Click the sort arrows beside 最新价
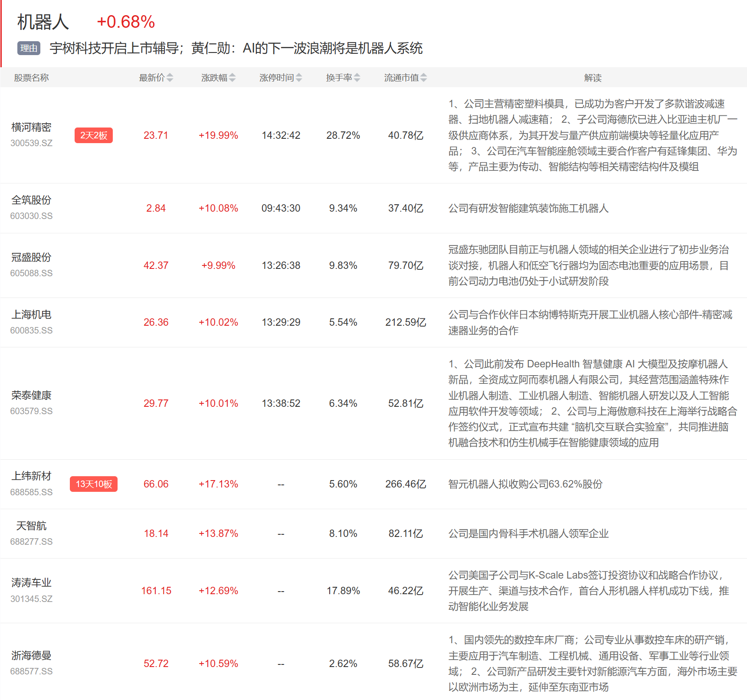The image size is (747, 700). click(x=170, y=78)
